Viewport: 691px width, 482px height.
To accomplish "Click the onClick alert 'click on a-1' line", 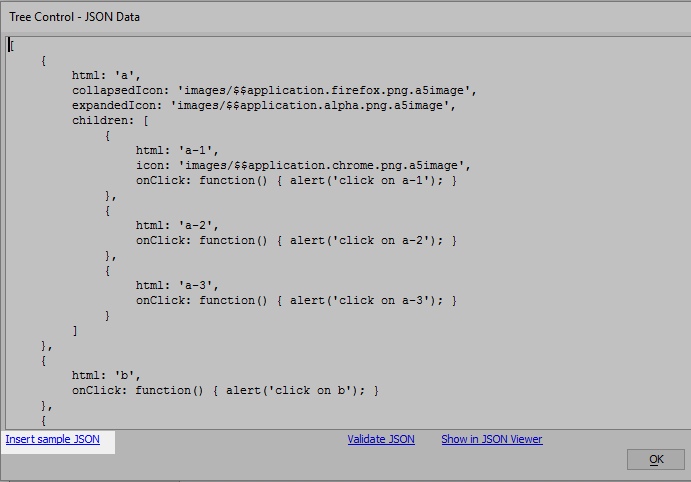I will [x=296, y=180].
